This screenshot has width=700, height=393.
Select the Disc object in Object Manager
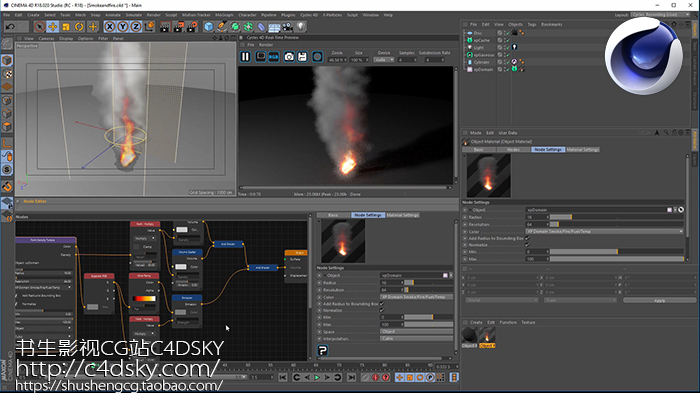coord(478,33)
